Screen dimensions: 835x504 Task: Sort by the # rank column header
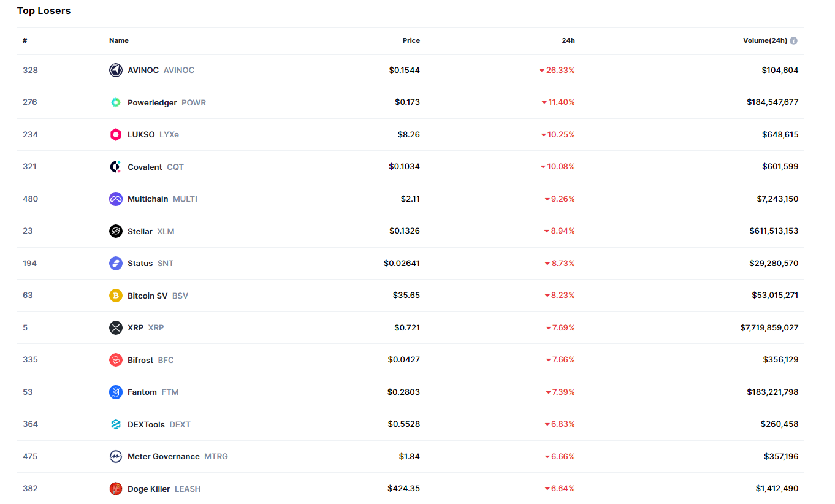tap(25, 40)
